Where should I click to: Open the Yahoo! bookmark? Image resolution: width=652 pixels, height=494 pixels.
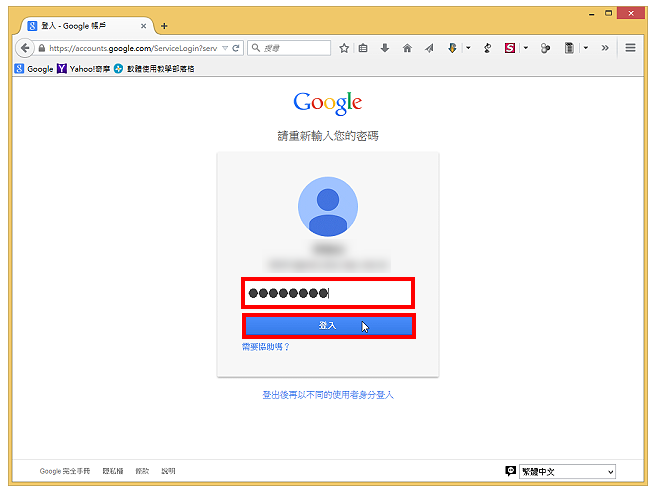83,69
